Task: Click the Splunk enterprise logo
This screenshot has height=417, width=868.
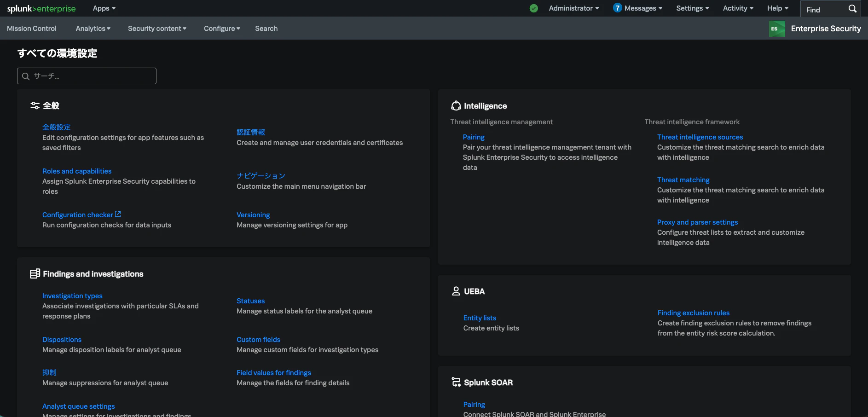Action: 41,9
